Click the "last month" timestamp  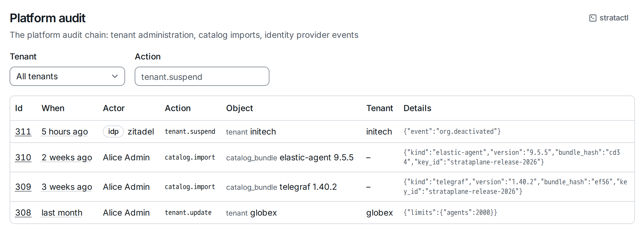[62, 213]
